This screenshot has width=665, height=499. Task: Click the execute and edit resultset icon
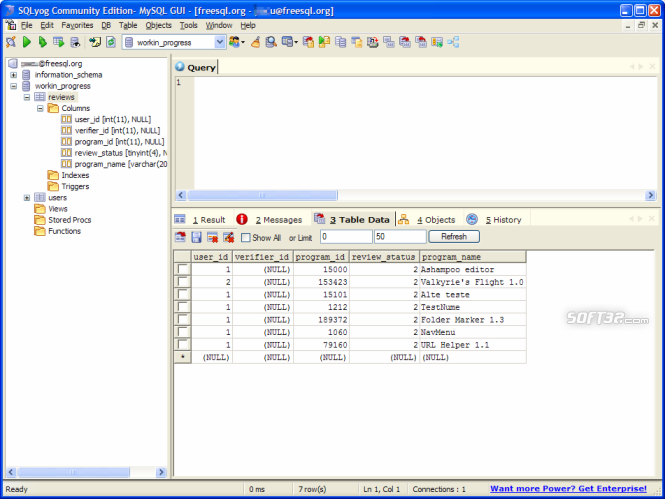click(x=59, y=42)
